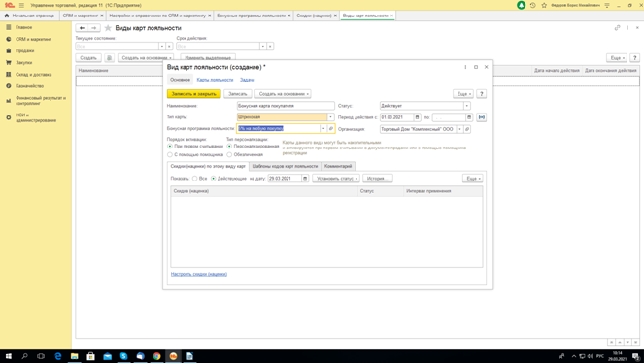Open dialog's top Еще menu
The width and height of the screenshot is (644, 363).
pos(463,94)
